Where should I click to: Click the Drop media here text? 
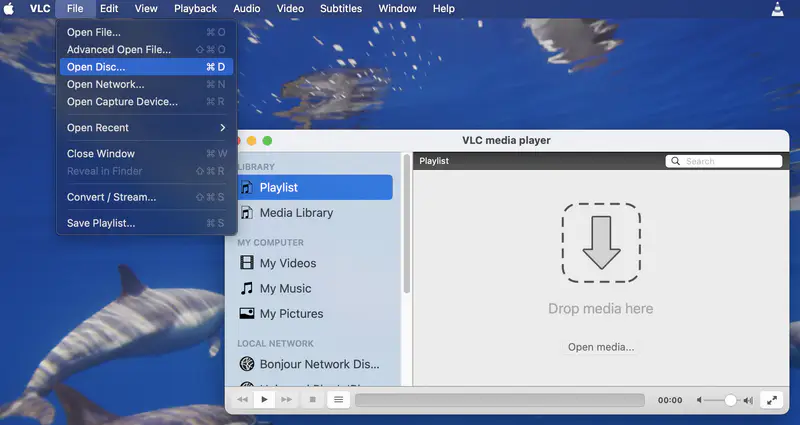pos(601,309)
